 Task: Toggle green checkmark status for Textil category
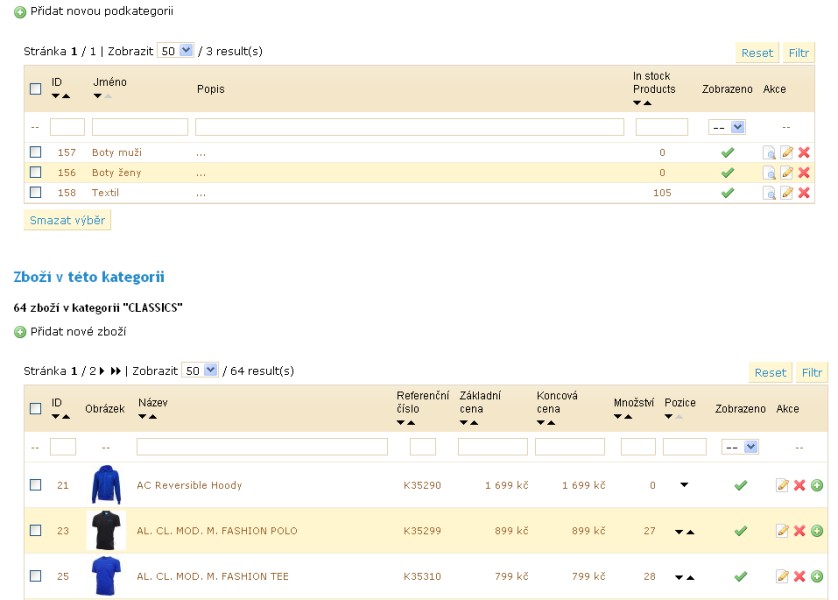coord(727,193)
